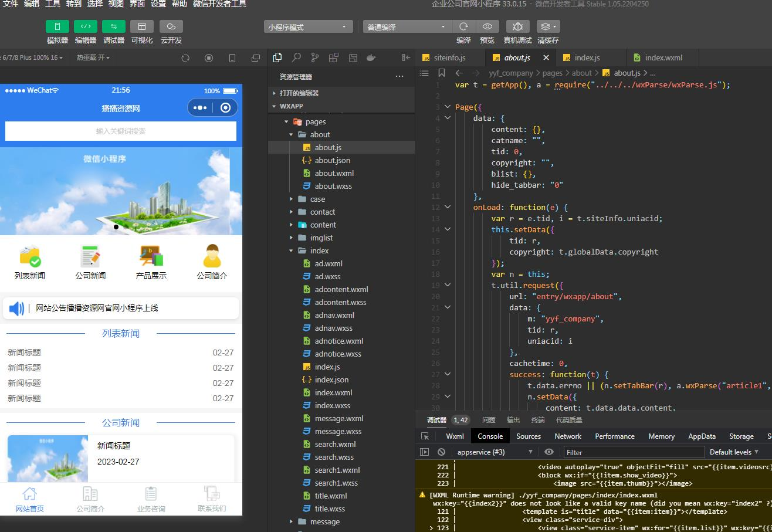Open the Default levels dropdown
This screenshot has width=772, height=532.
[734, 452]
